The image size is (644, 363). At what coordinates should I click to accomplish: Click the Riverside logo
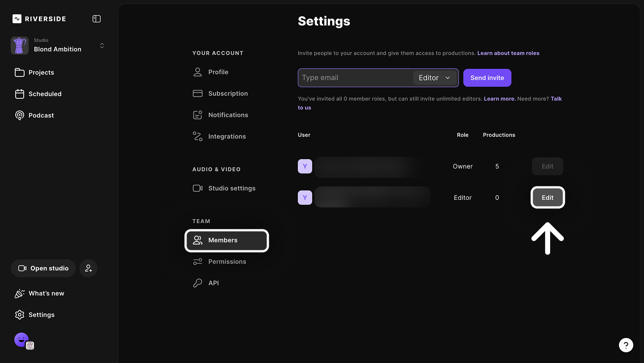click(39, 19)
